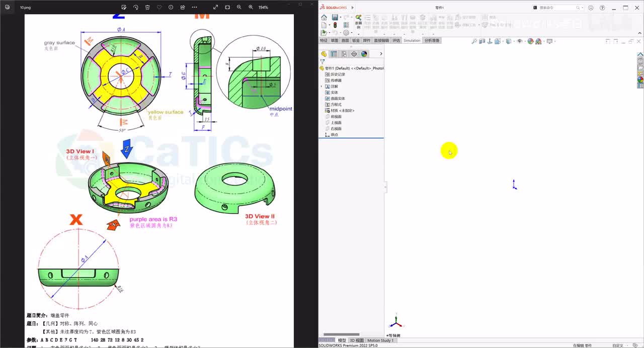Viewport: 644px width, 348px height.
Task: Select the 传感器 tree item
Action: 333,80
